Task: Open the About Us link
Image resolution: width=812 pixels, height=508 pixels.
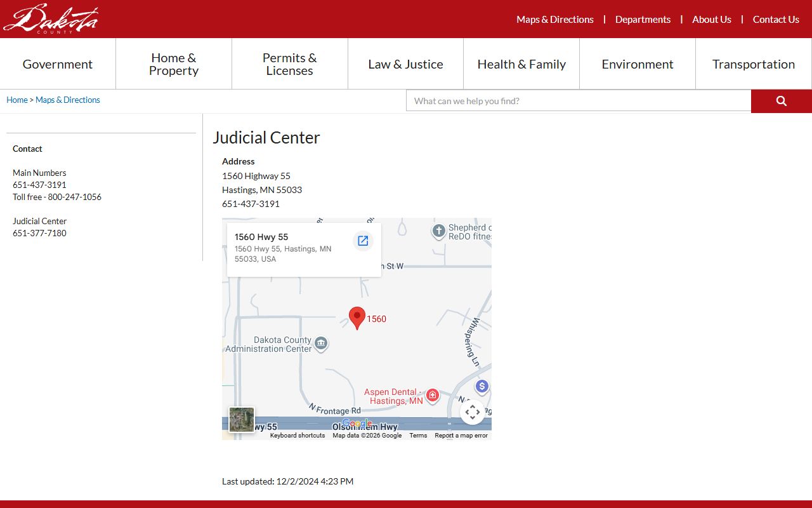Action: [712, 20]
